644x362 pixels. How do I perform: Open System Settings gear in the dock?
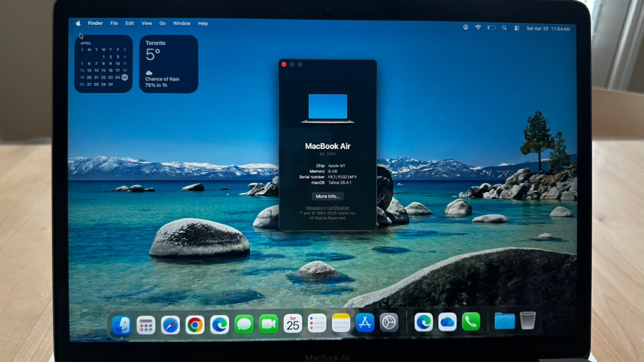[389, 322]
